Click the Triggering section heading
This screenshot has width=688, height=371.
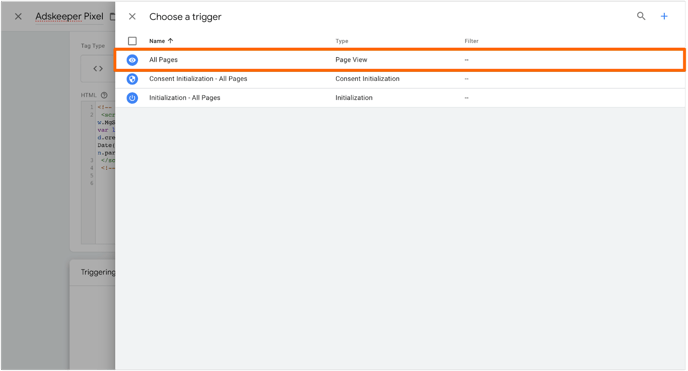pyautogui.click(x=97, y=272)
